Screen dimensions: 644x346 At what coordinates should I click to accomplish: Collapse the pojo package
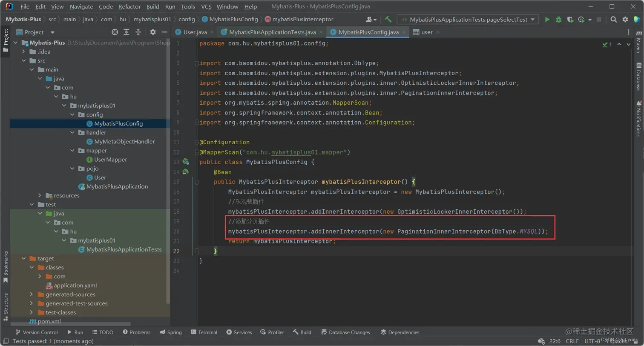click(72, 169)
